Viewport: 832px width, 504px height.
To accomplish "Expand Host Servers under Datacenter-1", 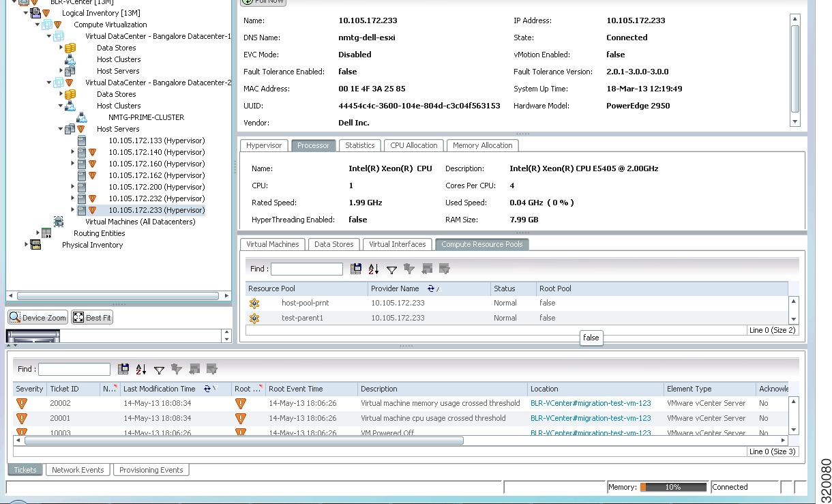I will (61, 71).
